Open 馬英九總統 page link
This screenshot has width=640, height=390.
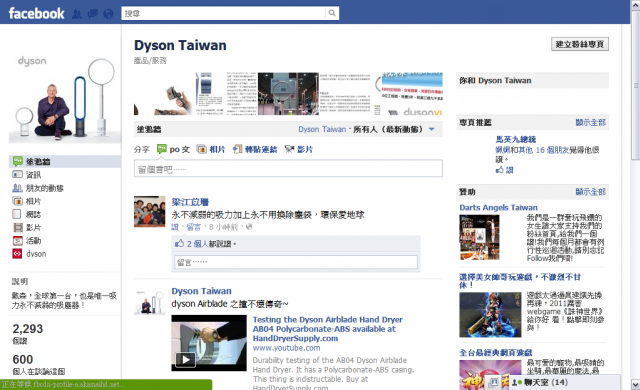coord(516,140)
